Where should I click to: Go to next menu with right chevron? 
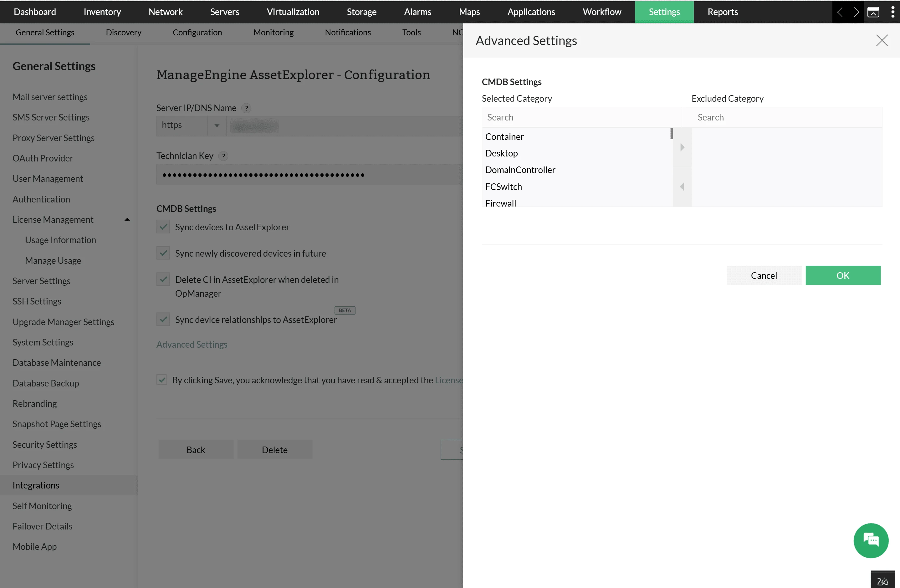tap(856, 12)
